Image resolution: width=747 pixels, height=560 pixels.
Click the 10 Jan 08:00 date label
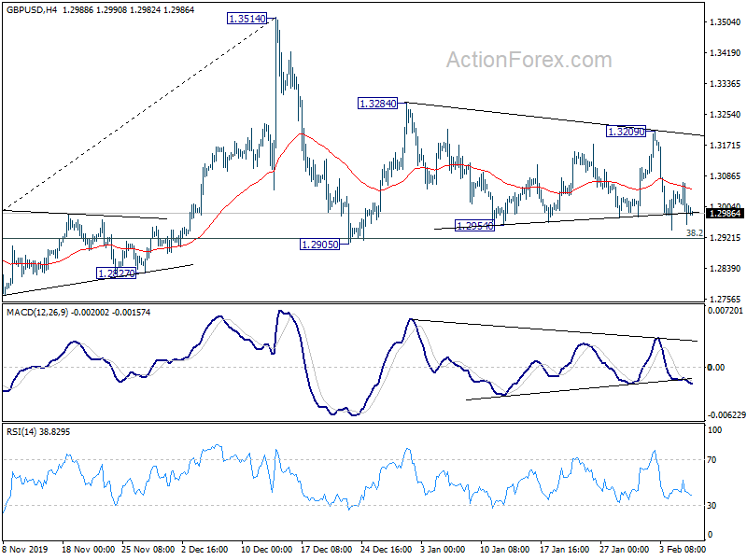pyautogui.click(x=505, y=549)
